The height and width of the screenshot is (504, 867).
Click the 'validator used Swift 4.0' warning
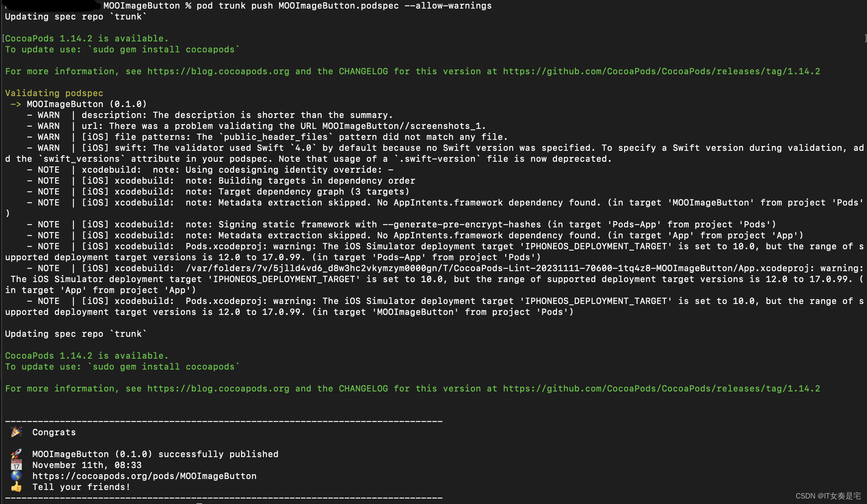point(445,148)
